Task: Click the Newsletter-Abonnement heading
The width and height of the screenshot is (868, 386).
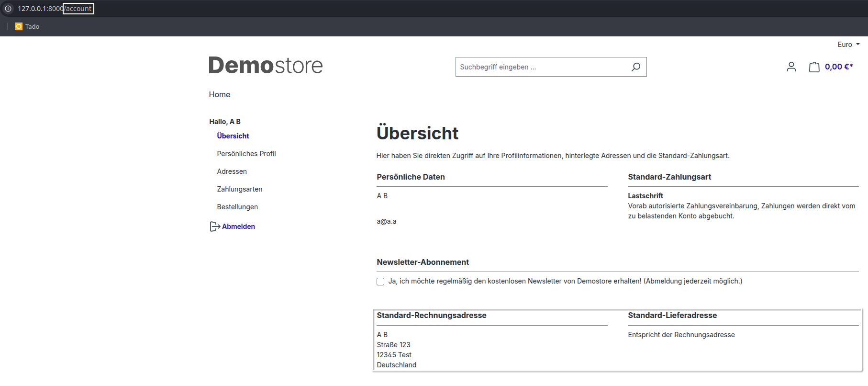Action: [x=423, y=262]
